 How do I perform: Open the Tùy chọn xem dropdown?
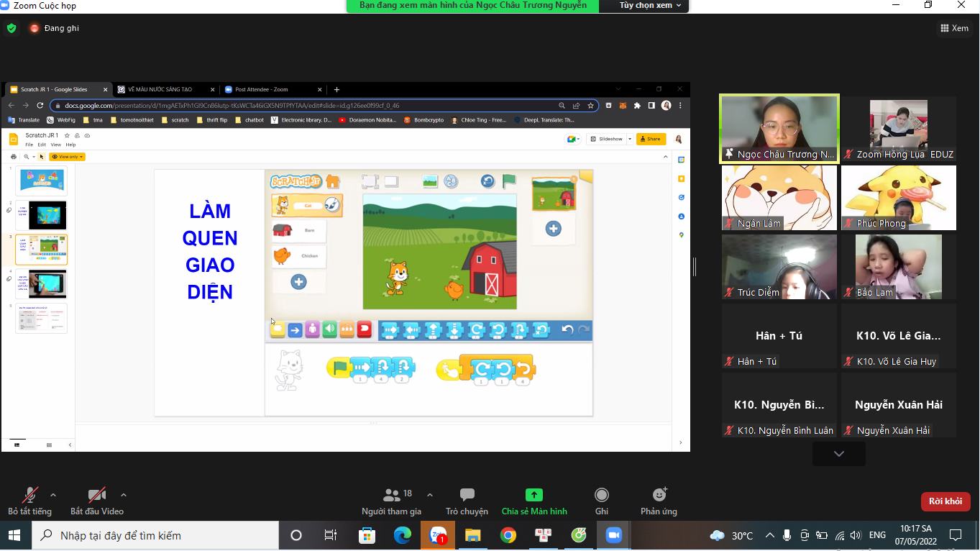(650, 6)
